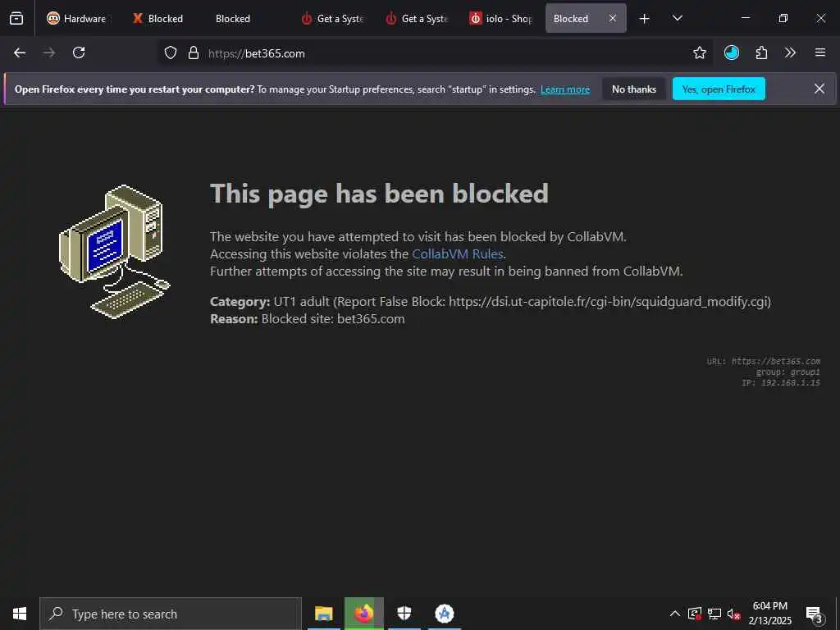Bookmark this page with the star
This screenshot has width=840, height=630.
point(699,52)
